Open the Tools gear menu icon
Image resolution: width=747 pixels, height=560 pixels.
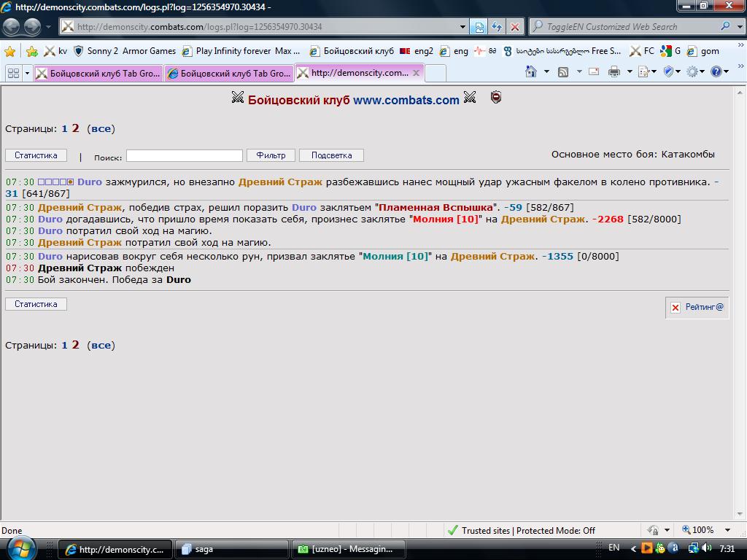tap(693, 72)
